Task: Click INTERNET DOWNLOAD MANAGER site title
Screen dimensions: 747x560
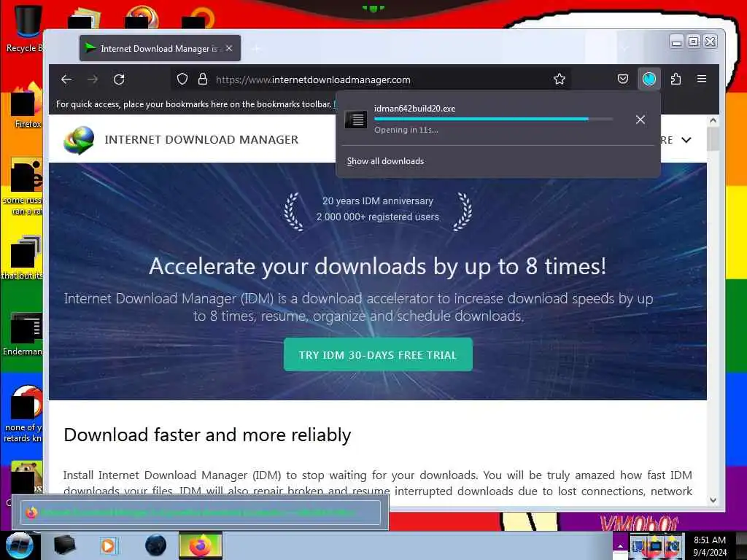Action: (201, 139)
